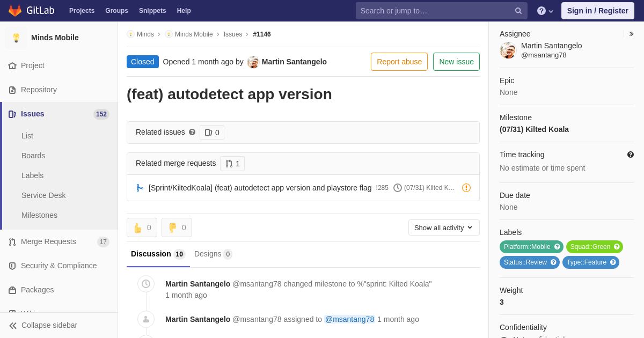Click the thumbs down reaction
This screenshot has width=644, height=338.
[177, 227]
